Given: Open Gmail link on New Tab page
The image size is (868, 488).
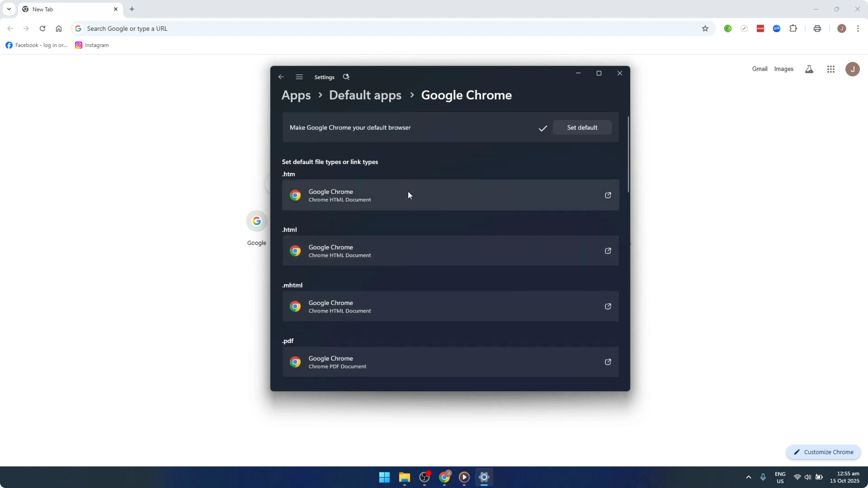Looking at the screenshot, I should tap(759, 69).
